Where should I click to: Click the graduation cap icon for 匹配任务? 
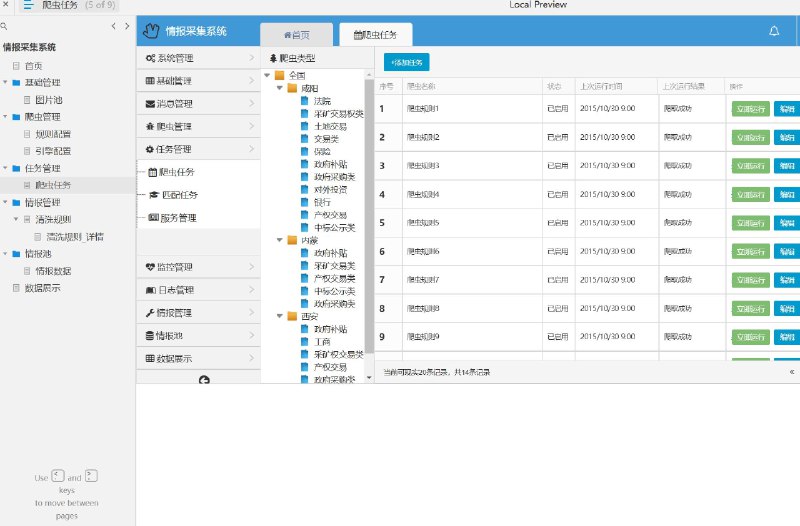point(154,195)
